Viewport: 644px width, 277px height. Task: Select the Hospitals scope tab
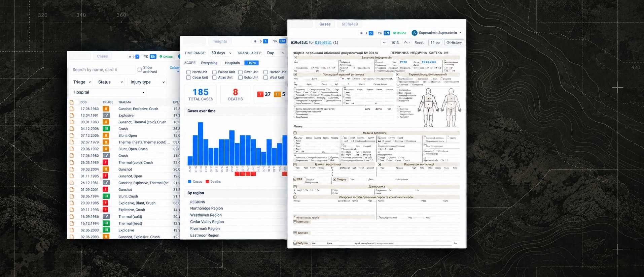click(x=232, y=63)
